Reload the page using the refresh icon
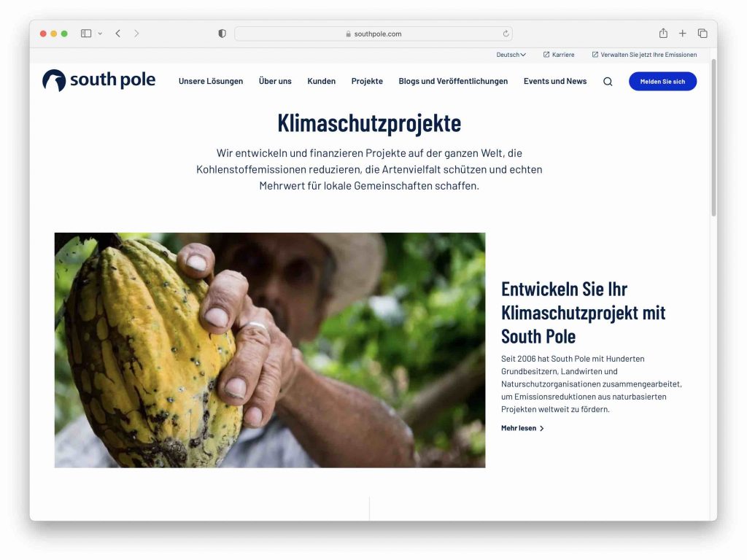The height and width of the screenshot is (560, 747). [506, 34]
